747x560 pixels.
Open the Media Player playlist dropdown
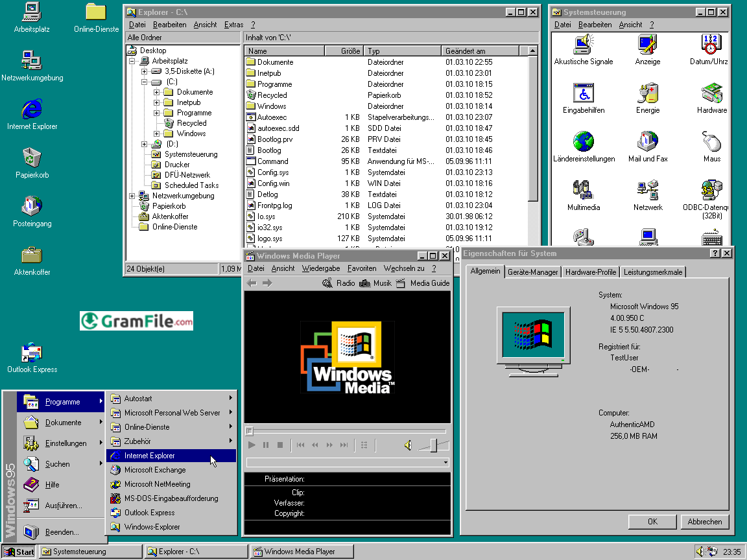click(445, 463)
